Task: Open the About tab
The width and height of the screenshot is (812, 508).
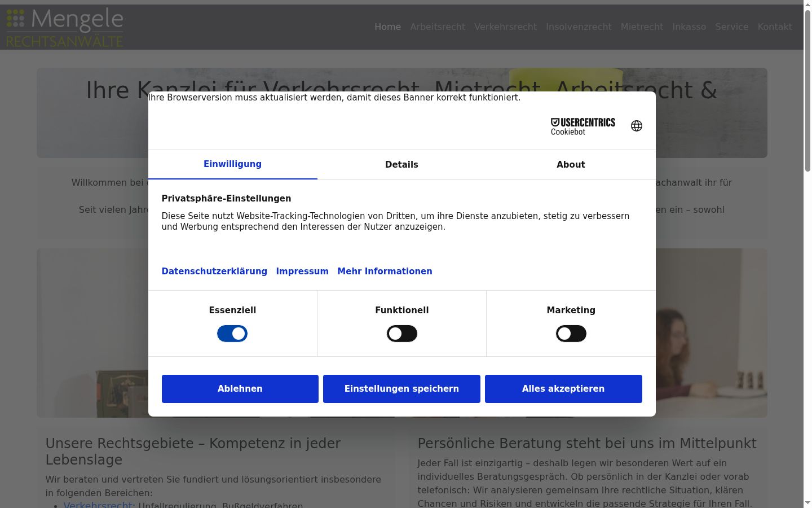Action: click(571, 165)
